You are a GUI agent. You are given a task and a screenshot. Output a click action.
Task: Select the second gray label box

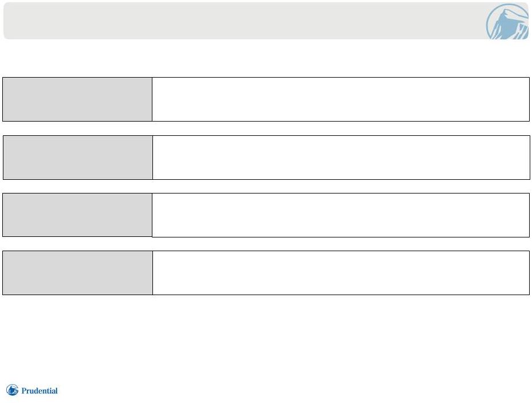click(78, 158)
